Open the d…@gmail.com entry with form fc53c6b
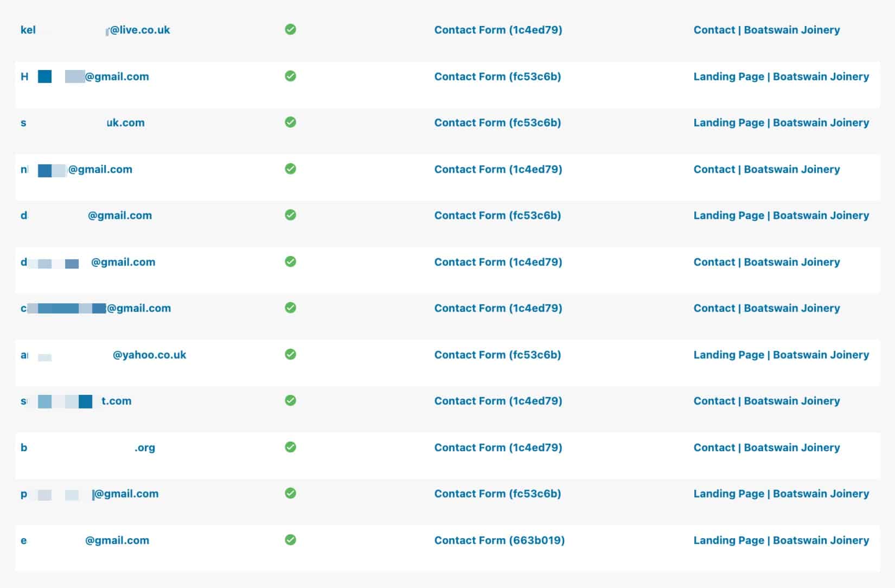This screenshot has height=588, width=895. (x=86, y=215)
